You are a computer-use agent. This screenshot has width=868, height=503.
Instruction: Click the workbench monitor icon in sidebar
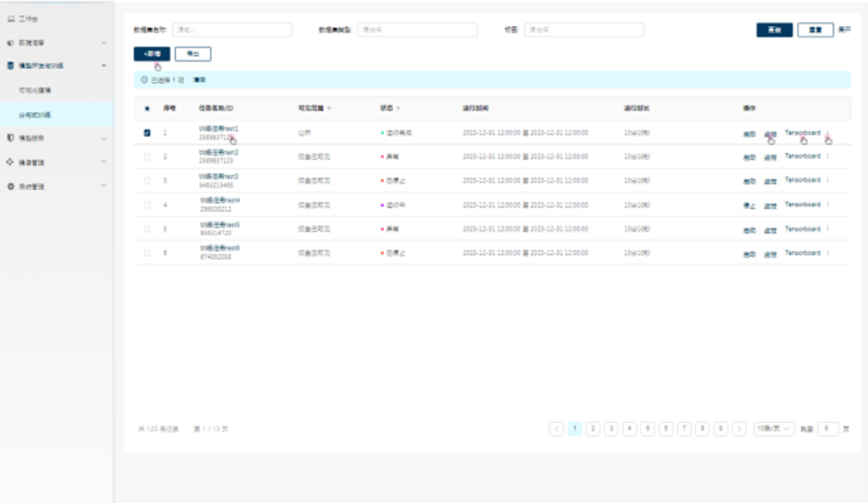pyautogui.click(x=10, y=19)
